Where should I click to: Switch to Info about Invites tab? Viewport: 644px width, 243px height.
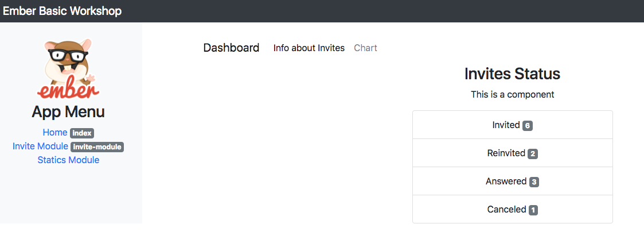tap(309, 48)
